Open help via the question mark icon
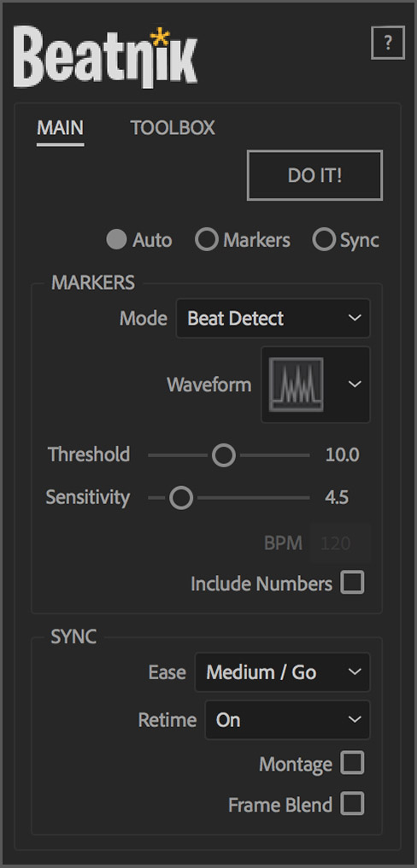417x868 pixels. coord(388,42)
